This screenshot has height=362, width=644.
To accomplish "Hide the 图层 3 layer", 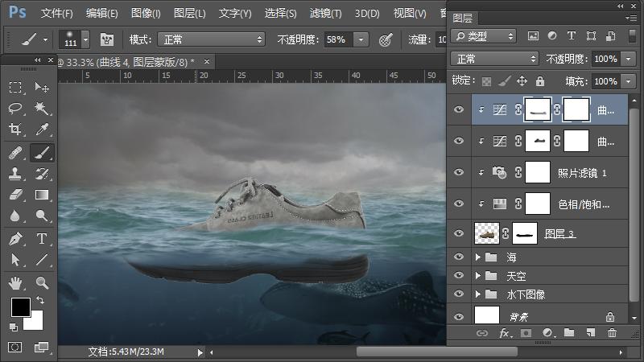I will click(459, 233).
